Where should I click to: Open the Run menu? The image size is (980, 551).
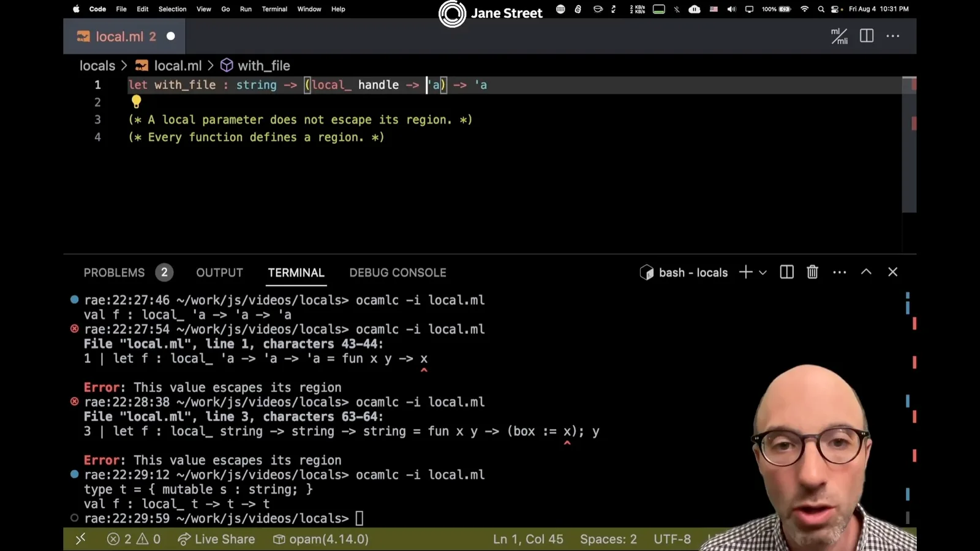(246, 9)
